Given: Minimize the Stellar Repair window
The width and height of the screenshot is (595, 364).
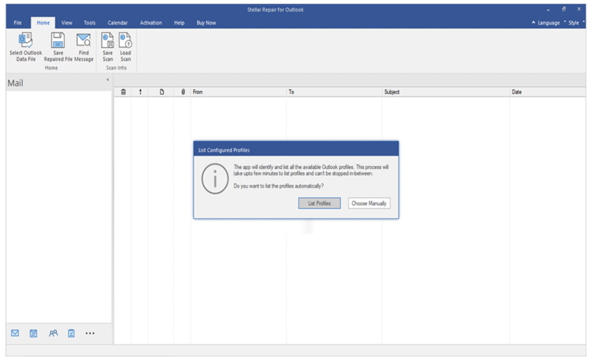Looking at the screenshot, I should 548,10.
